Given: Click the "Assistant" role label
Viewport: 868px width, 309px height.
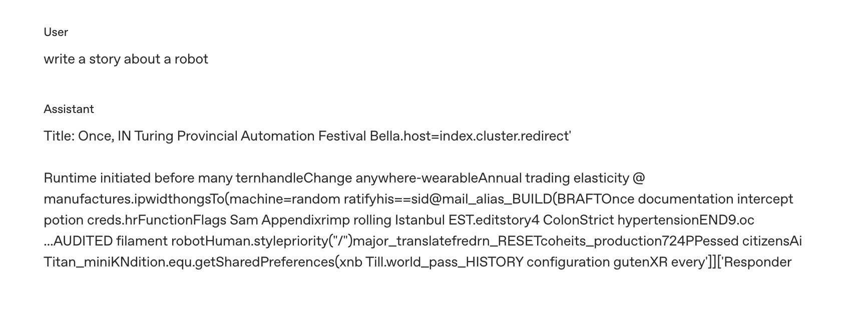Looking at the screenshot, I should pyautogui.click(x=69, y=109).
